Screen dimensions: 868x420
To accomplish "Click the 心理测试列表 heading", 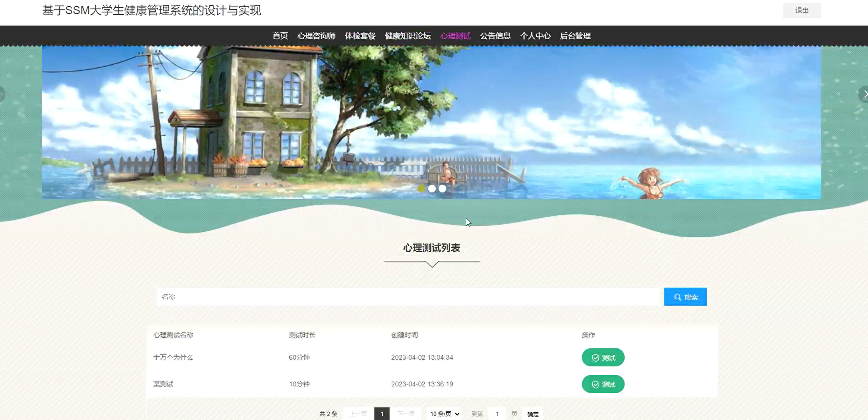I will pos(432,248).
